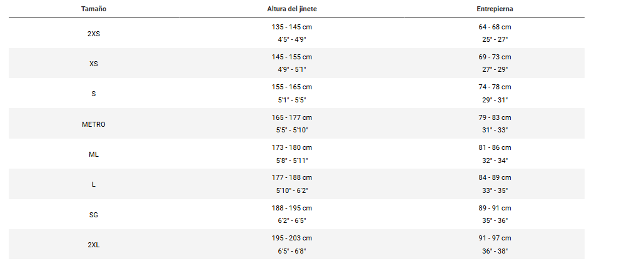Click the 5'8" - 5'11" height value
This screenshot has height=271, width=644.
(292, 160)
